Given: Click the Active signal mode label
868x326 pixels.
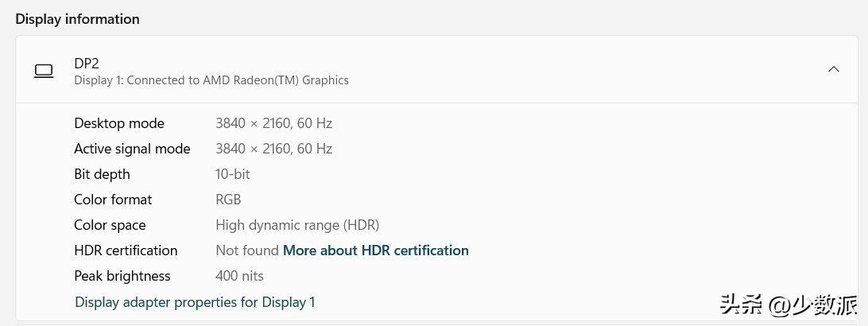Looking at the screenshot, I should click(132, 149).
